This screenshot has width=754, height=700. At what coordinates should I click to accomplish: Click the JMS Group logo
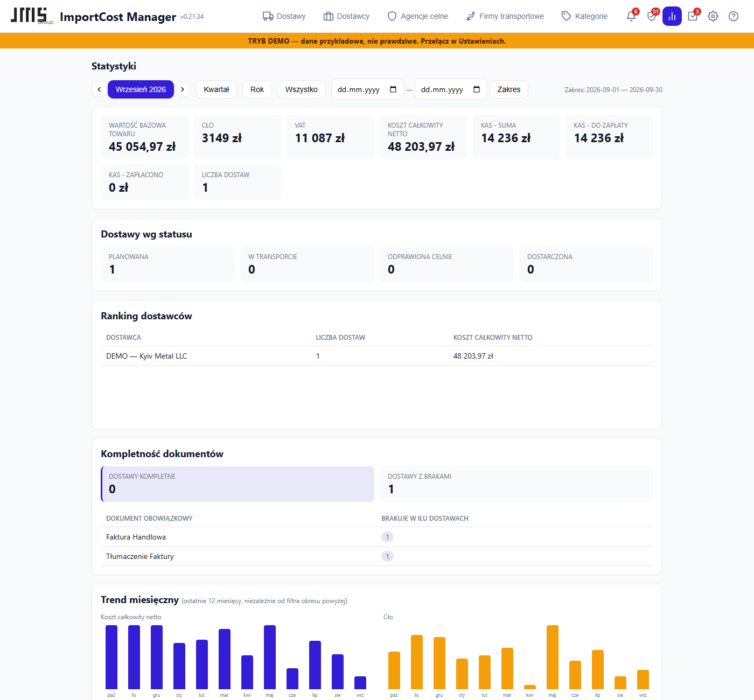click(31, 16)
